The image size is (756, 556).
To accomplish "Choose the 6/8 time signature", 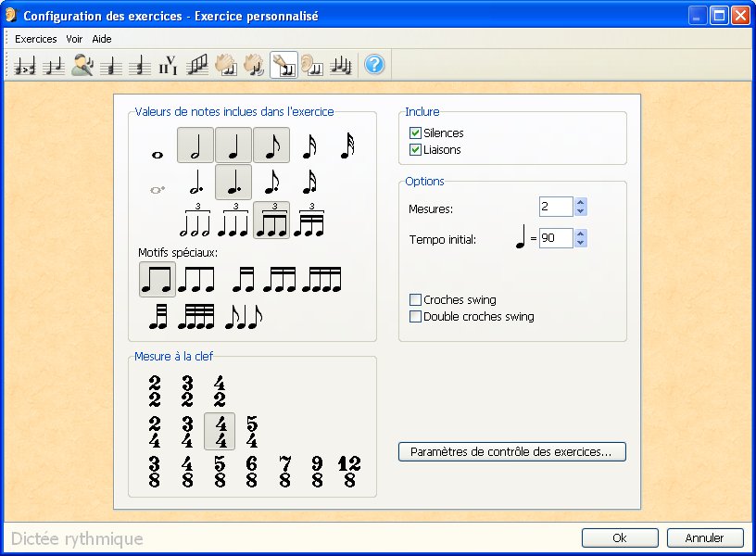I will click(251, 472).
